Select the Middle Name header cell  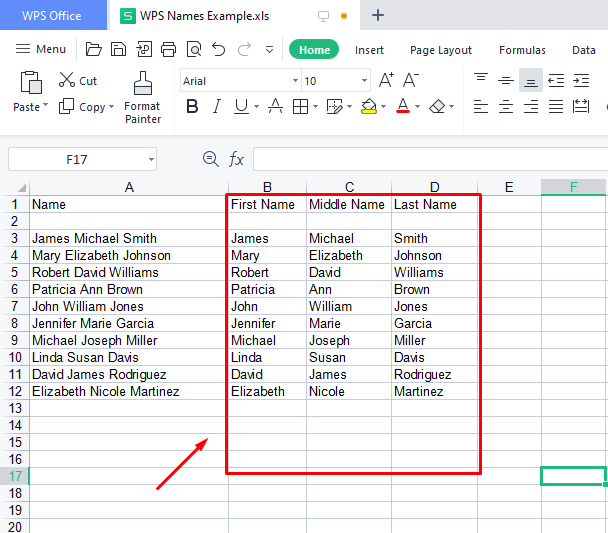[x=349, y=204]
